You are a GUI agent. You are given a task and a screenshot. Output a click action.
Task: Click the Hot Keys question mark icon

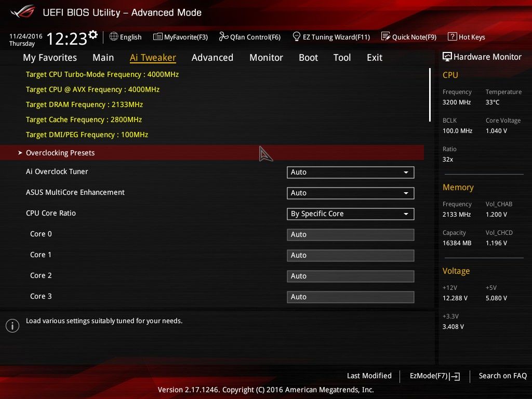[x=453, y=36]
